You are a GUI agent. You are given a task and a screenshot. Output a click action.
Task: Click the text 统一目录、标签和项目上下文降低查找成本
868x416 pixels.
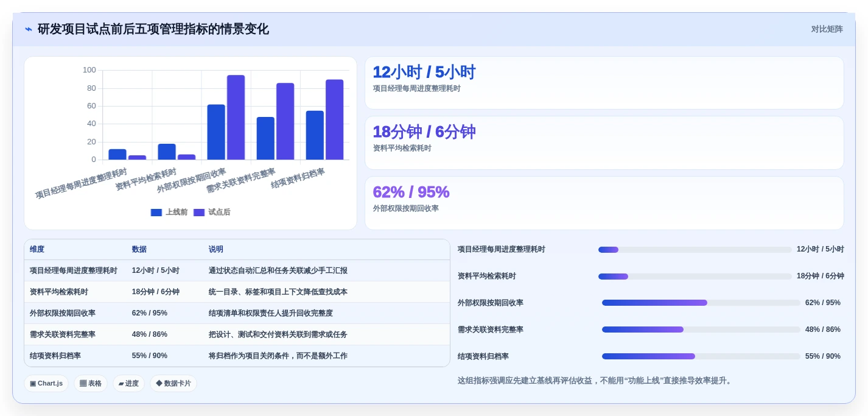(278, 292)
